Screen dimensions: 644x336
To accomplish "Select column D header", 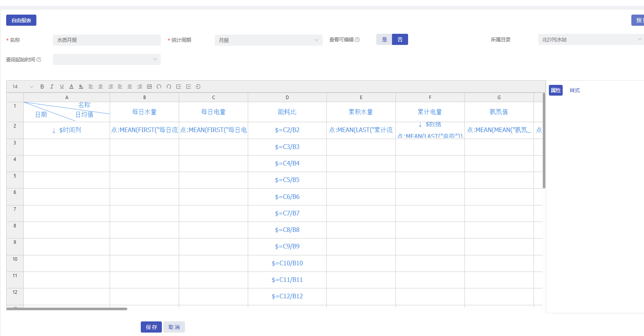I will 287,98.
